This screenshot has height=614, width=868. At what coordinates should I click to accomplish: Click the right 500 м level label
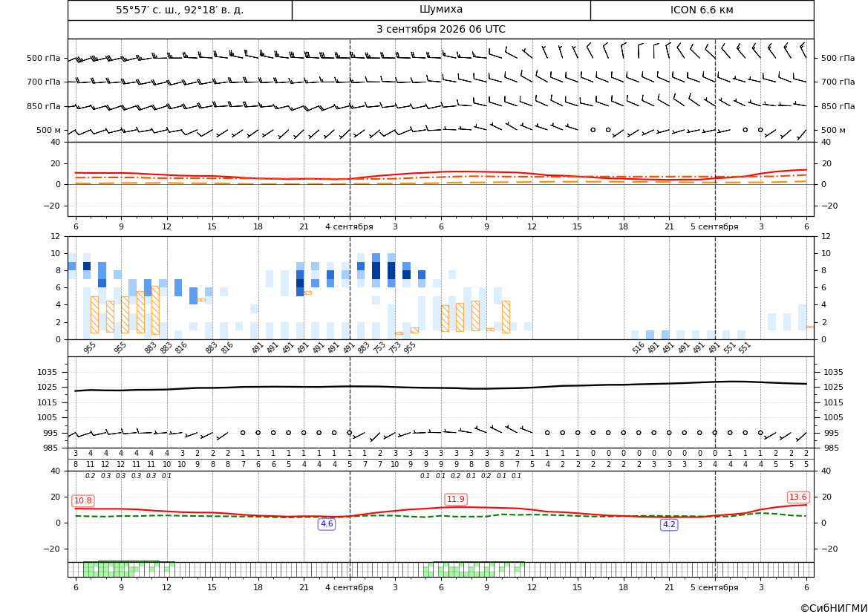833,130
